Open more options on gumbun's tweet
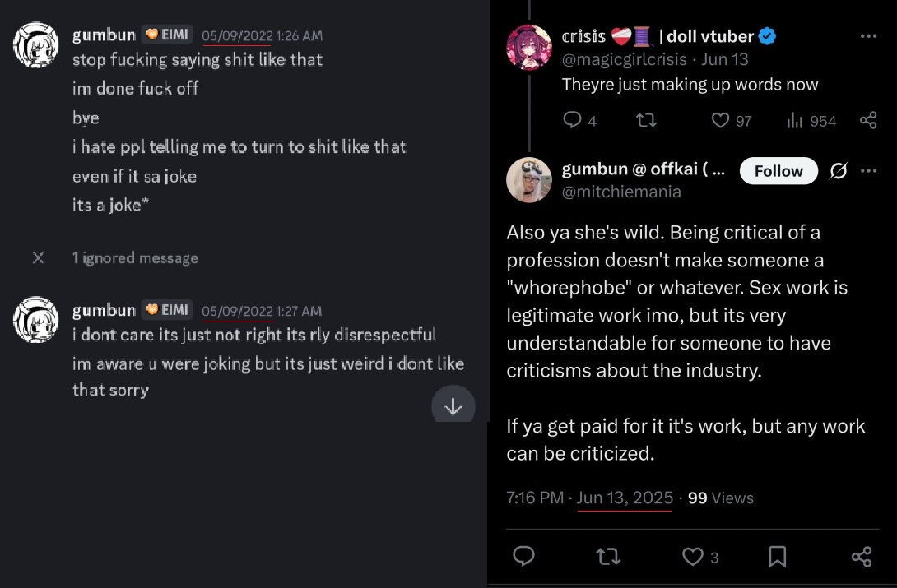The width and height of the screenshot is (897, 588). click(868, 171)
